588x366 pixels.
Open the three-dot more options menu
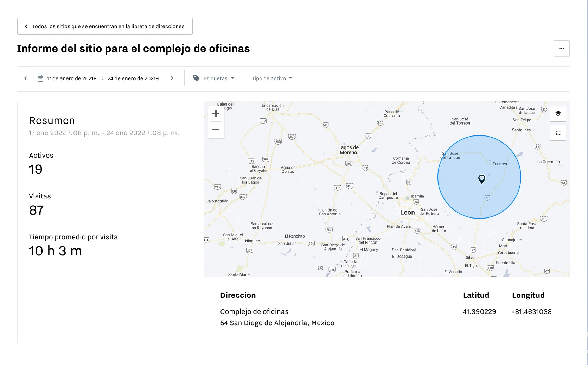(562, 49)
